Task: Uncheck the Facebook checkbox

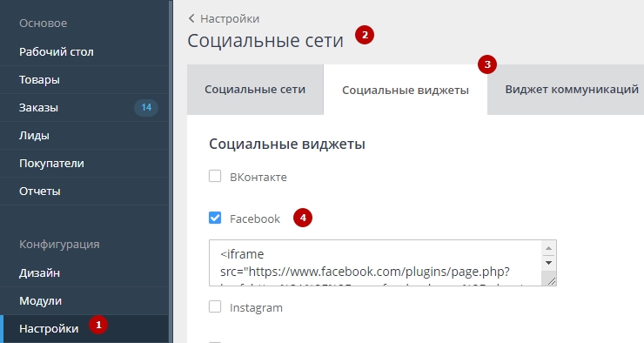Action: coord(215,218)
